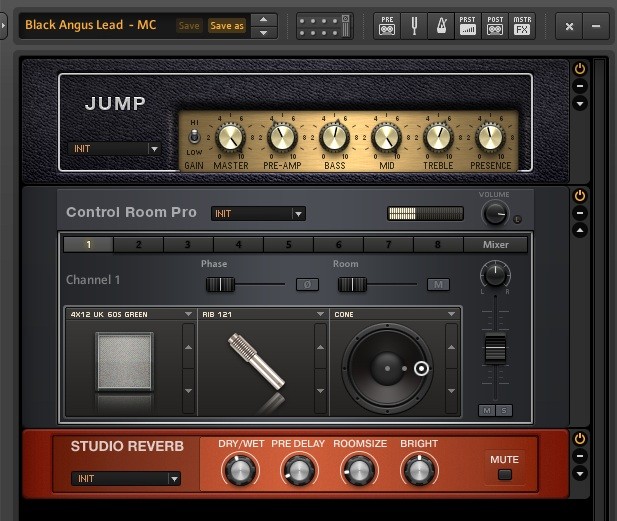Open the Mixer tab
The width and height of the screenshot is (617, 521).
coord(496,245)
